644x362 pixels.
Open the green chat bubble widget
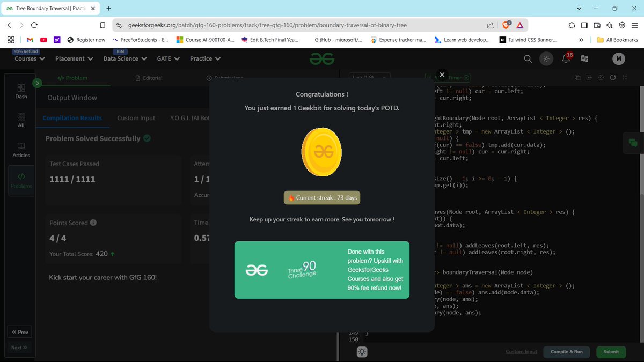(633, 143)
